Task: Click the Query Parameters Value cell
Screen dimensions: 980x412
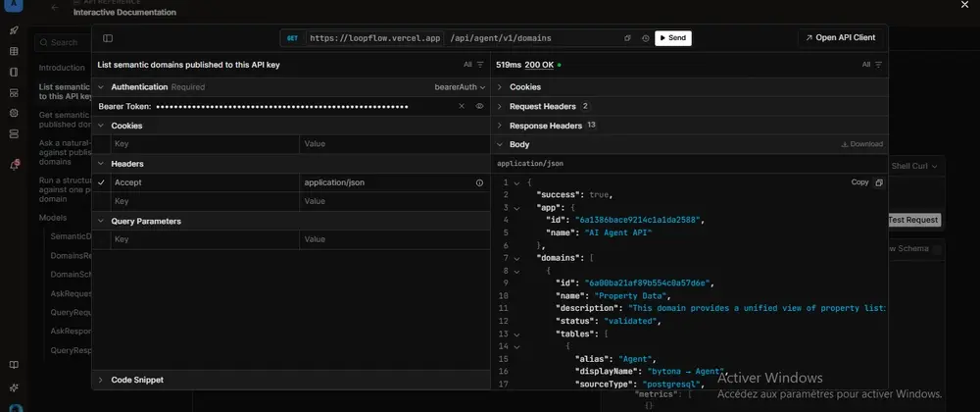Action: click(x=394, y=239)
